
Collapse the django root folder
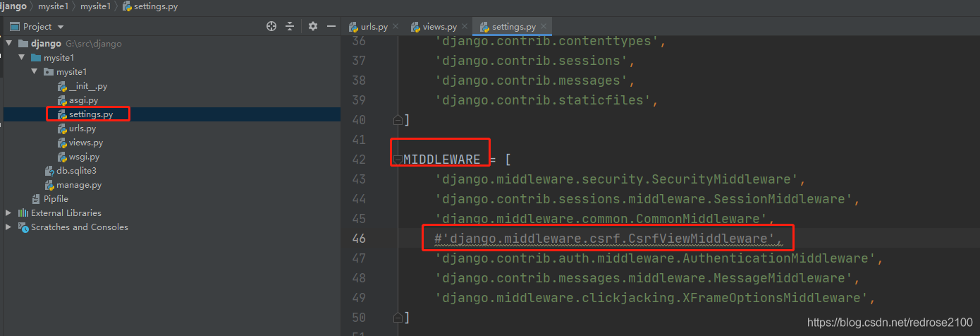pos(9,44)
